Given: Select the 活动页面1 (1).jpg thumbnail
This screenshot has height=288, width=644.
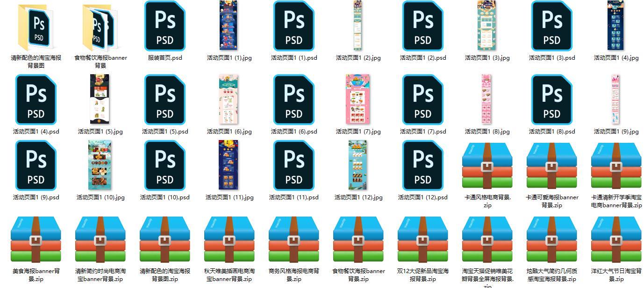Looking at the screenshot, I should pos(229,26).
